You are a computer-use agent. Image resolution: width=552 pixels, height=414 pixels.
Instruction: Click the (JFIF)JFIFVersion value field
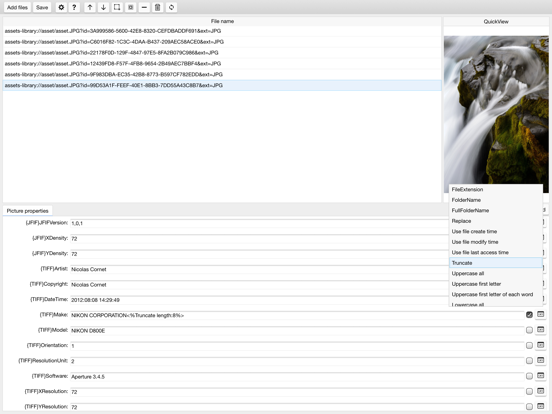pyautogui.click(x=259, y=223)
